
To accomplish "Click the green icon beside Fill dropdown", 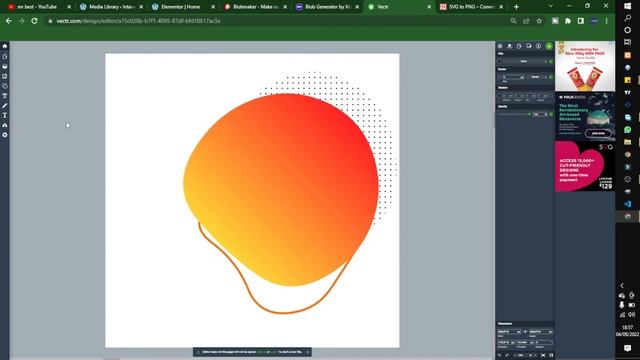I will click(551, 61).
